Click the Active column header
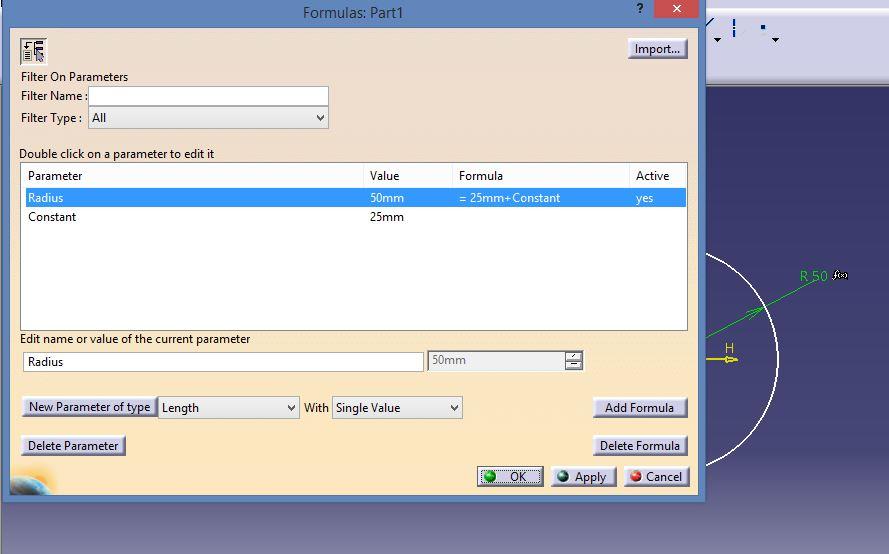This screenshot has height=554, width=889. [x=658, y=176]
